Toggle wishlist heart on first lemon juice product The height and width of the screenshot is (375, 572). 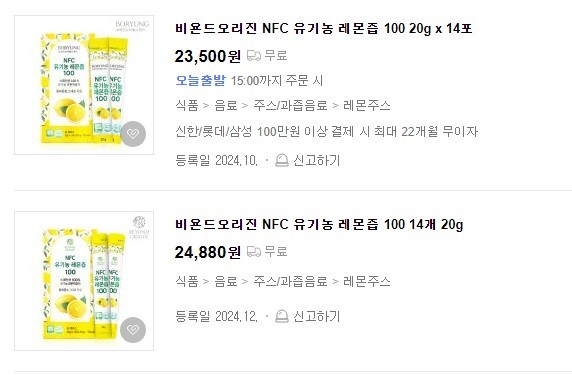133,134
